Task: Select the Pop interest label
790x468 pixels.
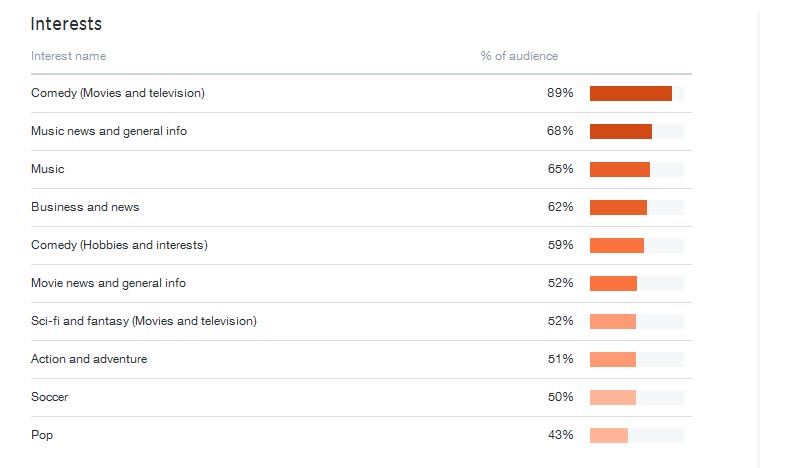Action: 42,435
